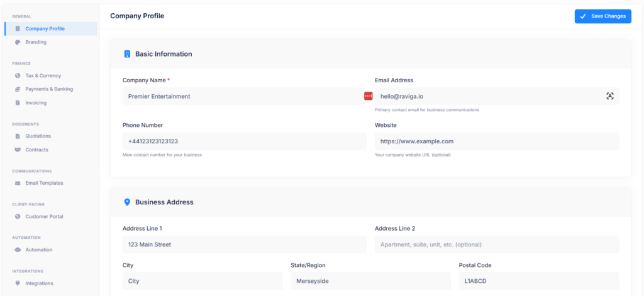Click the "Basic Information" section title
644x296 pixels.
(x=164, y=54)
